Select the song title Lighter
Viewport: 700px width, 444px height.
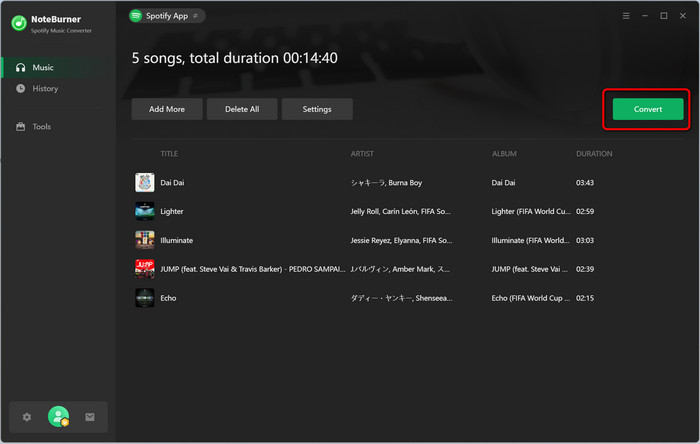coord(172,212)
